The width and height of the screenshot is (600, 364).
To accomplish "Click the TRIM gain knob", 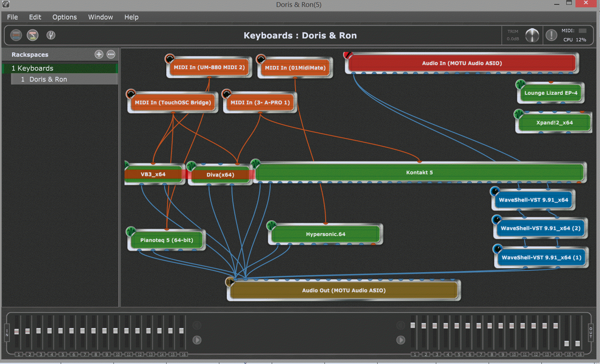I will (532, 35).
